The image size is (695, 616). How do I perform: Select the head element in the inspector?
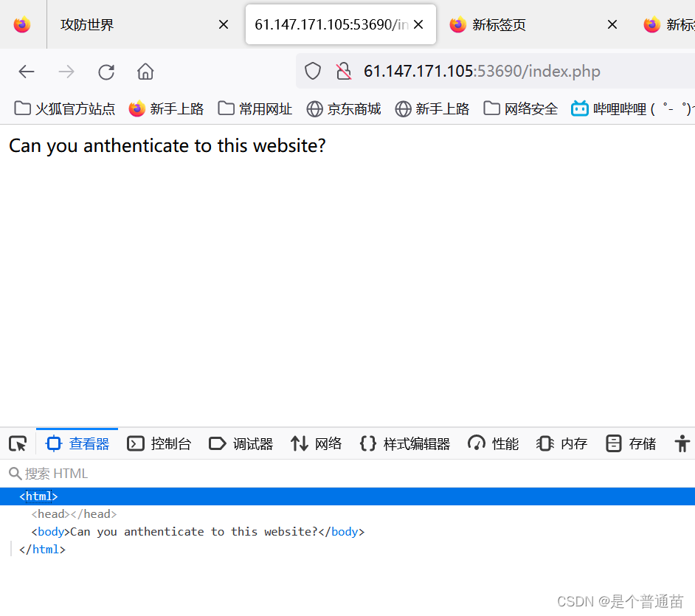(49, 513)
